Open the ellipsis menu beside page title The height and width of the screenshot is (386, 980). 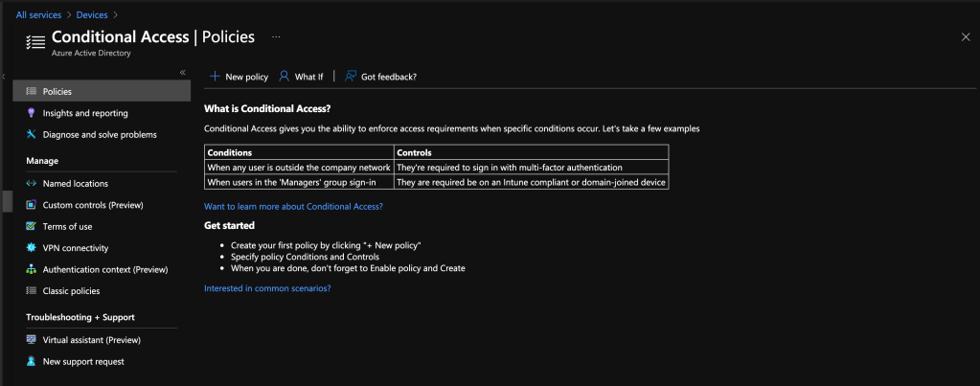[276, 37]
